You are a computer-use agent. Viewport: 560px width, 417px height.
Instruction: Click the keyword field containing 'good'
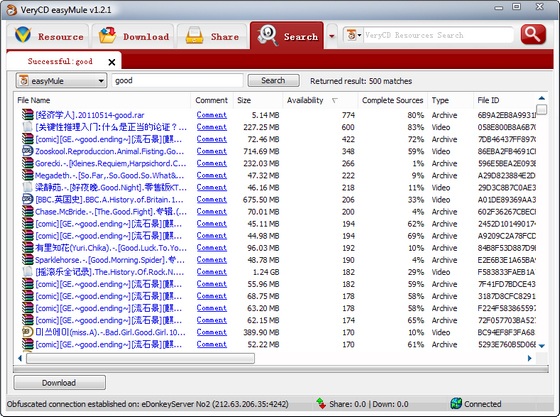(x=177, y=81)
